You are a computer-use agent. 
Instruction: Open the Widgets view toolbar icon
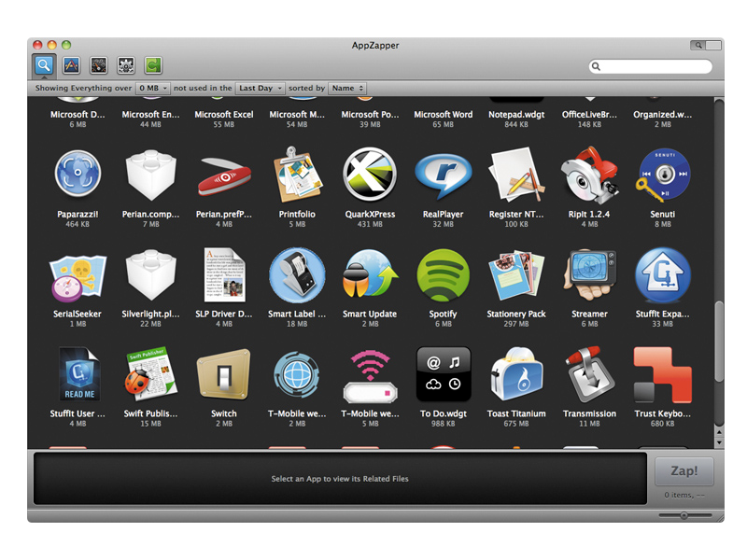pos(99,65)
